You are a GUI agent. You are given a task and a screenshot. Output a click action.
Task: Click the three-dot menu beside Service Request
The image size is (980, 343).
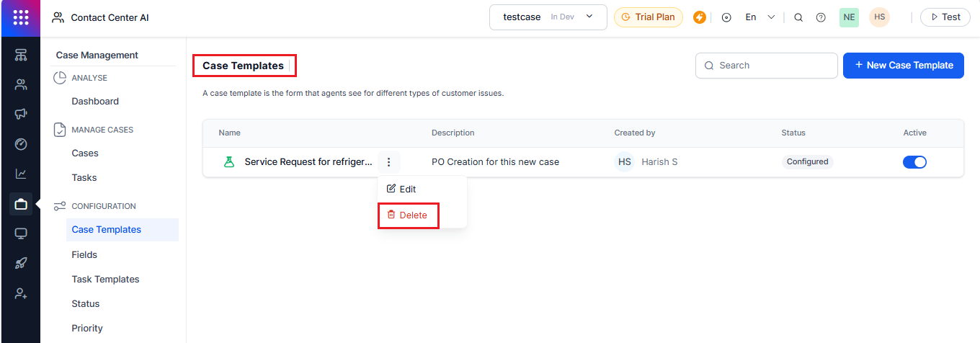[388, 162]
